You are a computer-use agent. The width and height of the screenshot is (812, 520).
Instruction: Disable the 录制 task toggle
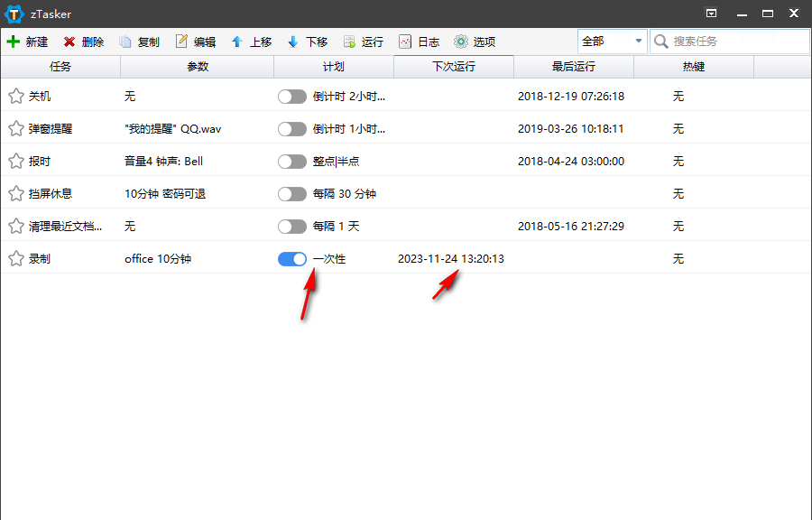292,259
